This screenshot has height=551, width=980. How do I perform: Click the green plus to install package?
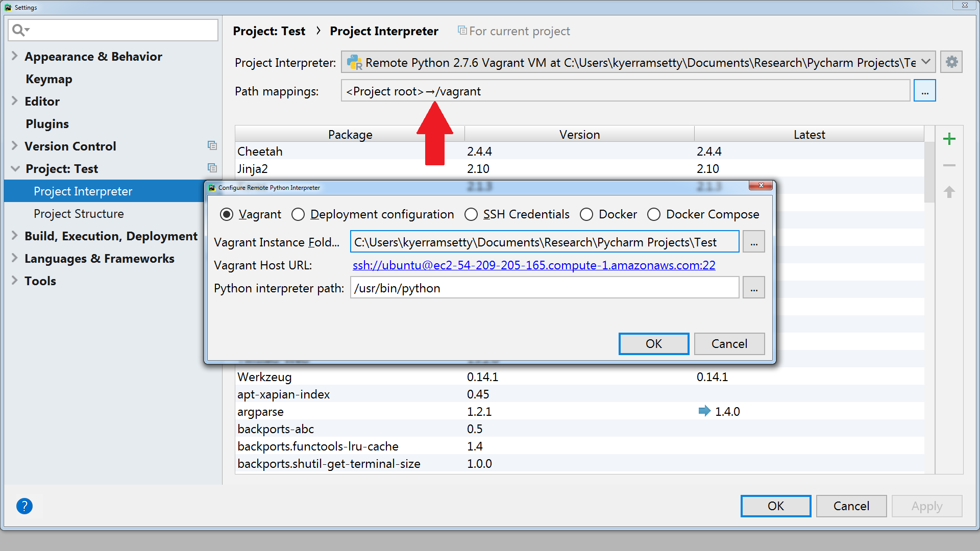tap(949, 139)
